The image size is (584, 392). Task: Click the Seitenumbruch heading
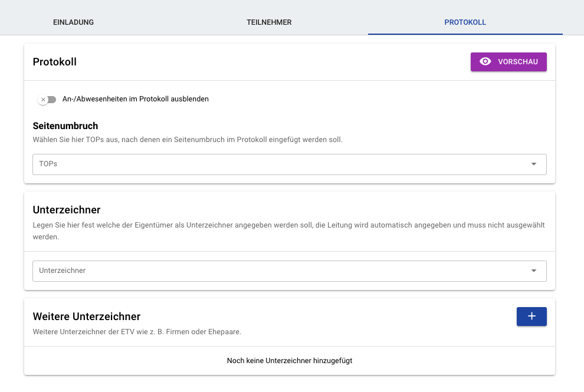click(x=65, y=126)
